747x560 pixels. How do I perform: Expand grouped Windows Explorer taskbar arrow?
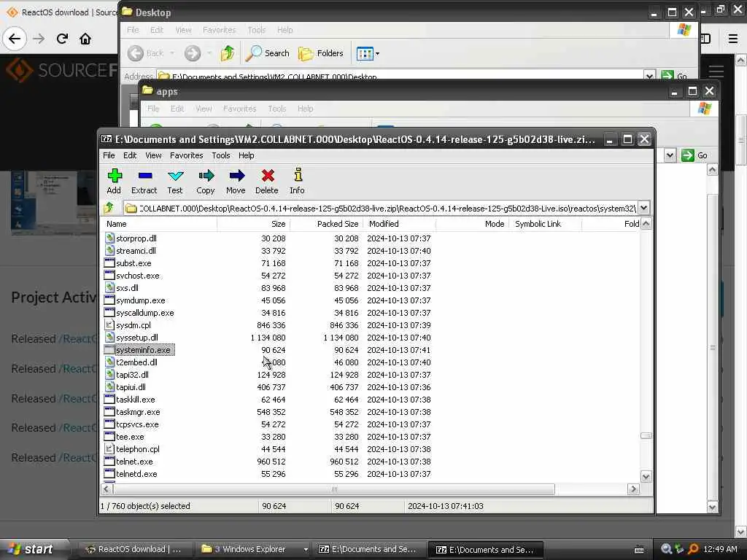(x=306, y=549)
